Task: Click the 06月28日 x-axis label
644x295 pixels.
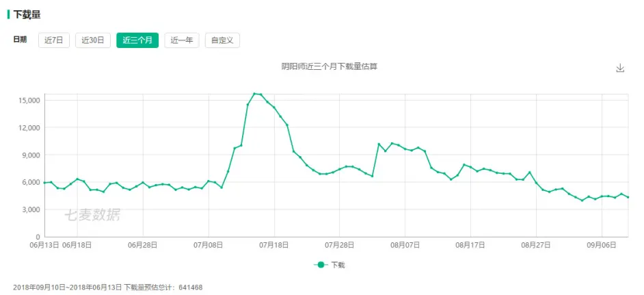Action: (143, 245)
